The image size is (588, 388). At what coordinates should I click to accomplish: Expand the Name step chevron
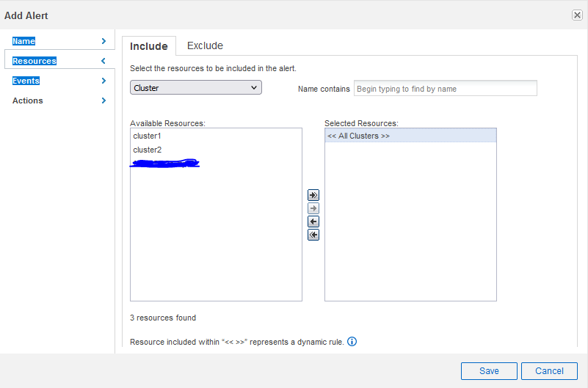(104, 41)
